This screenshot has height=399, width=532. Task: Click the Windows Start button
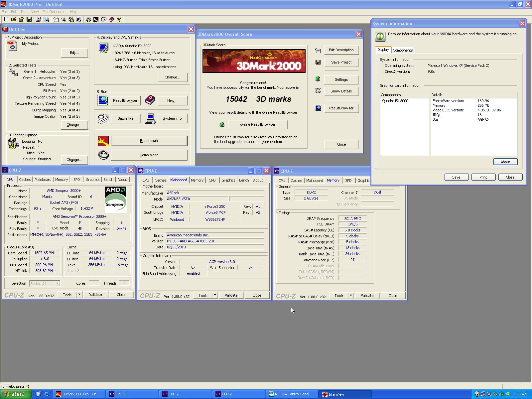pos(16,394)
